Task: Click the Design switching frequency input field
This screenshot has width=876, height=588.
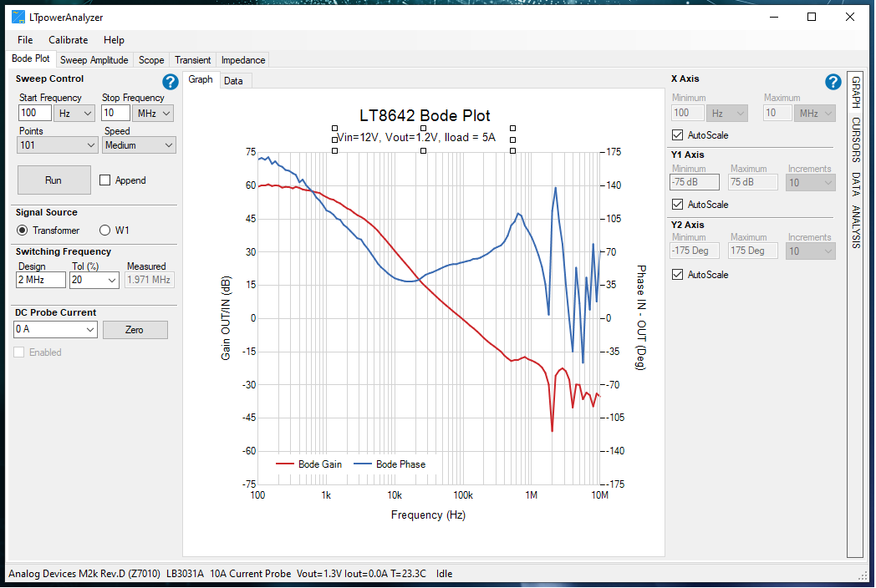Action: pos(41,281)
